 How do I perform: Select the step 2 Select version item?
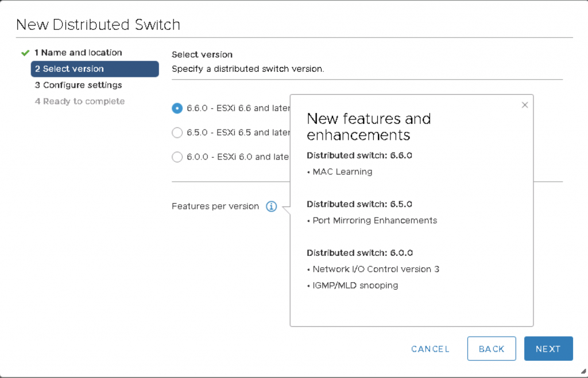[94, 69]
